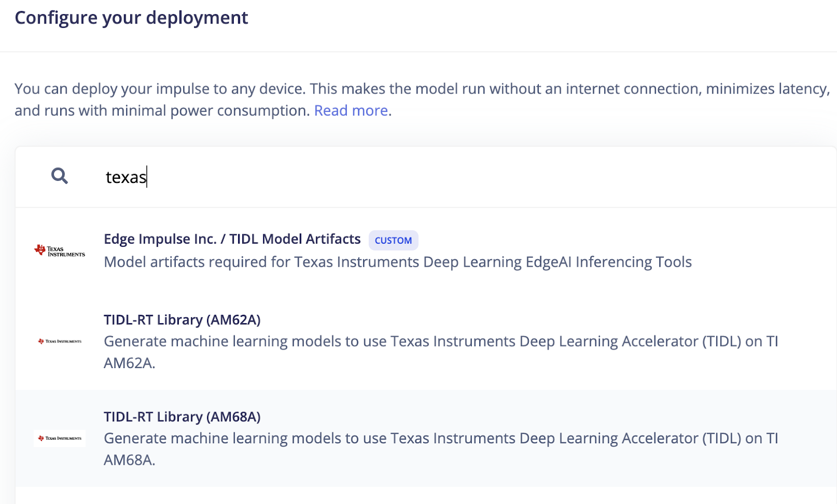This screenshot has width=837, height=504.
Task: Choose the TIDL-RT Library (AM62A) title
Action: pos(182,319)
